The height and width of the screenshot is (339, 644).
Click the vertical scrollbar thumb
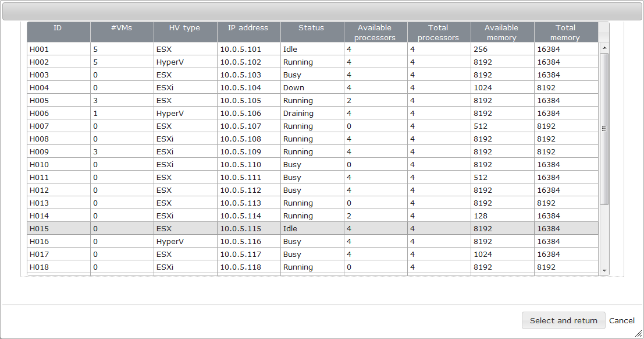(x=604, y=129)
